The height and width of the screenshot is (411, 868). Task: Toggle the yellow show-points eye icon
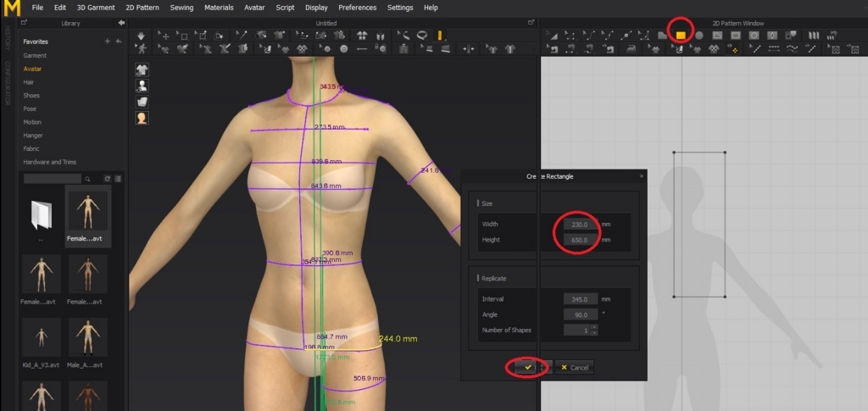[733, 49]
